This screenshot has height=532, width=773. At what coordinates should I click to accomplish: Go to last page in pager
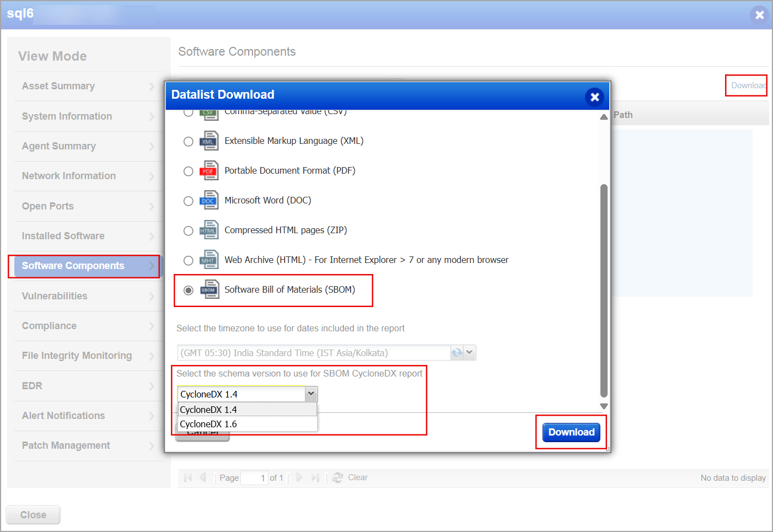pyautogui.click(x=315, y=477)
